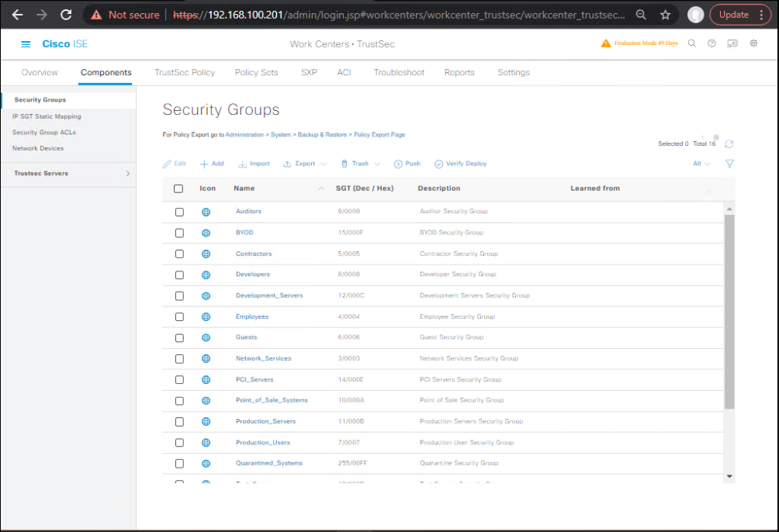779x532 pixels.
Task: Click the globe icon for Auditors
Action: [x=206, y=212]
